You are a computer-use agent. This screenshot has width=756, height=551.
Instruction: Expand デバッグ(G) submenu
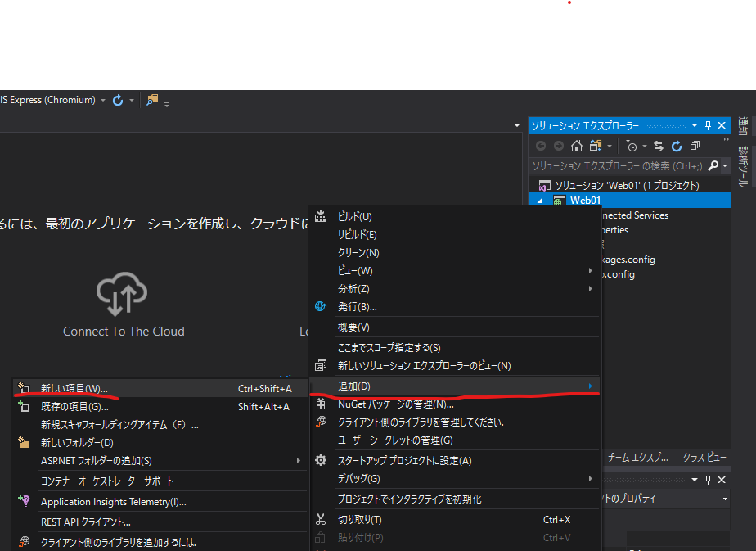[x=455, y=479]
